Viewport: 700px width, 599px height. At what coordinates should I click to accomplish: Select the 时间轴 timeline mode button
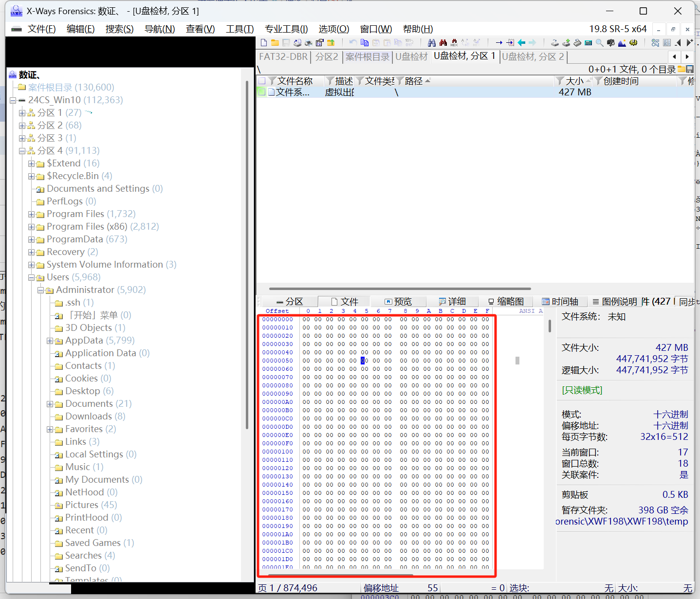pyautogui.click(x=560, y=302)
